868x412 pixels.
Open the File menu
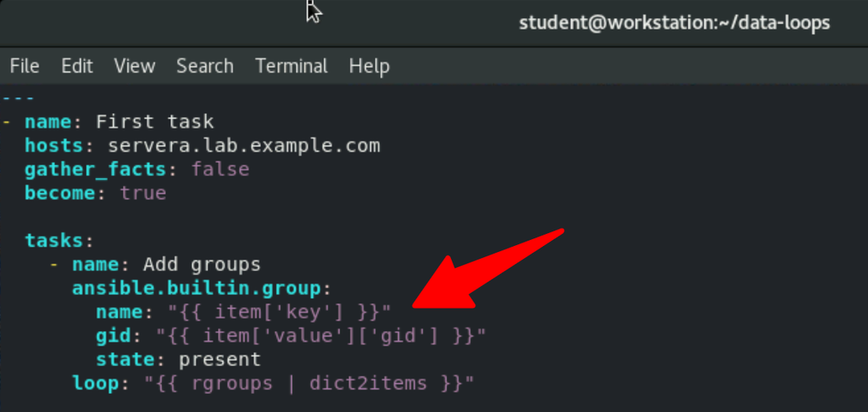point(24,66)
